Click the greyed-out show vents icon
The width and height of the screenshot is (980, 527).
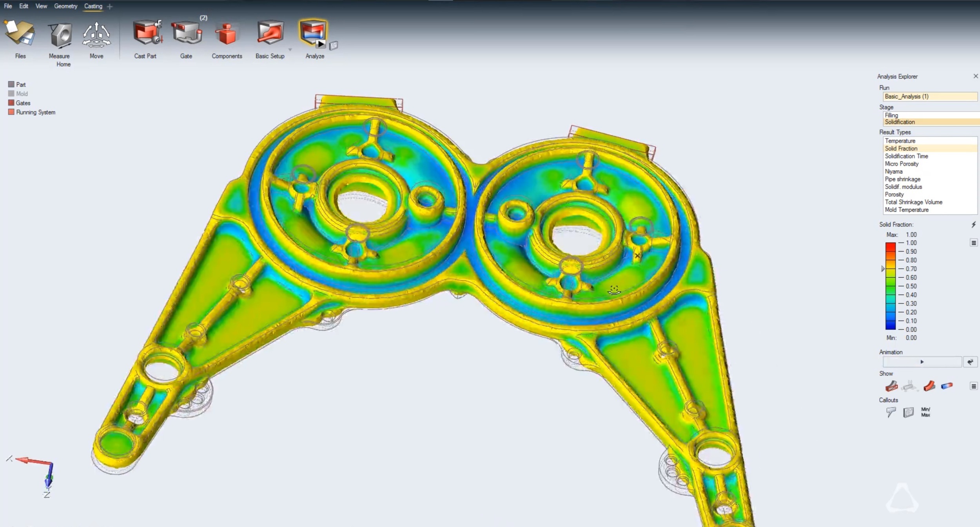pyautogui.click(x=909, y=386)
